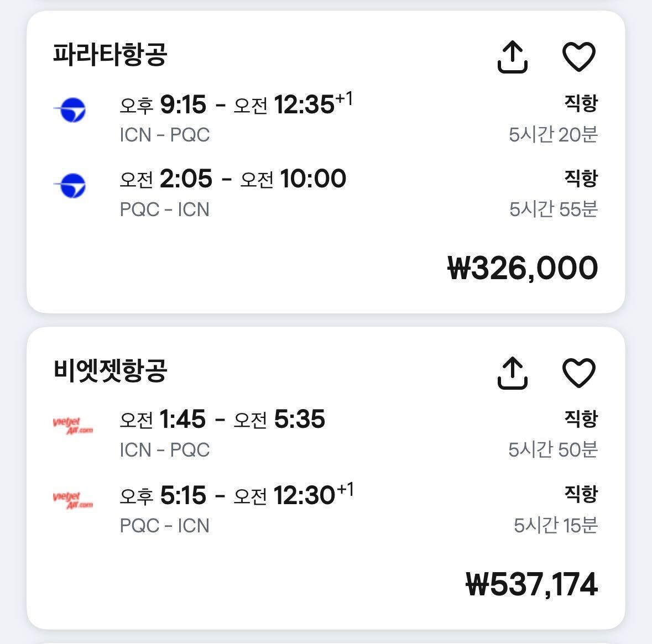
Task: Toggle the heart to favorite 파라타항공 flight
Action: coord(578,56)
